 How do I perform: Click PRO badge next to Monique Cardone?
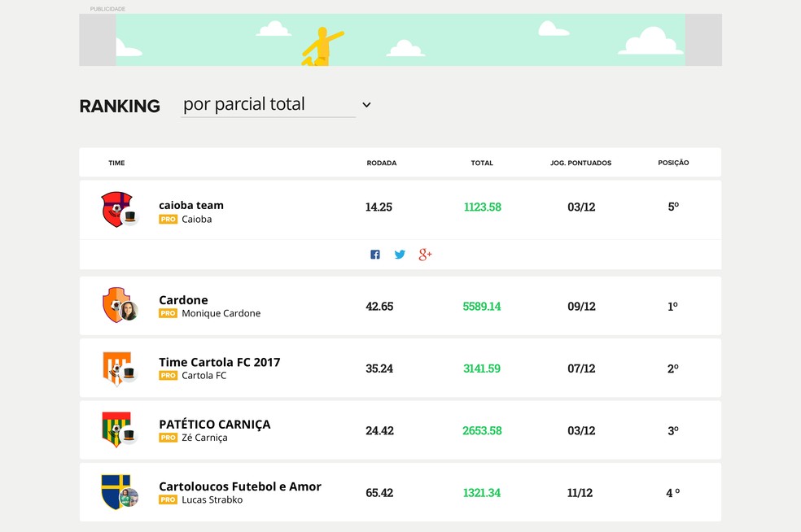tap(168, 313)
